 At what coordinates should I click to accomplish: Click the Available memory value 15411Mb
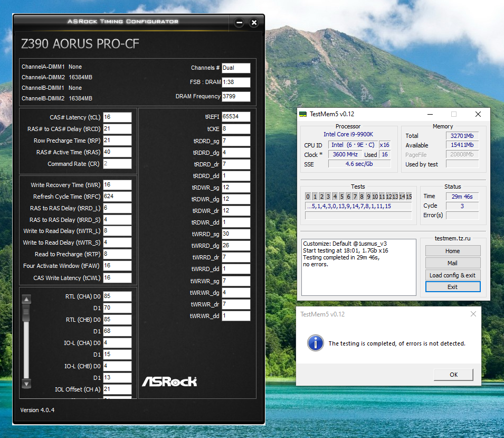click(462, 145)
